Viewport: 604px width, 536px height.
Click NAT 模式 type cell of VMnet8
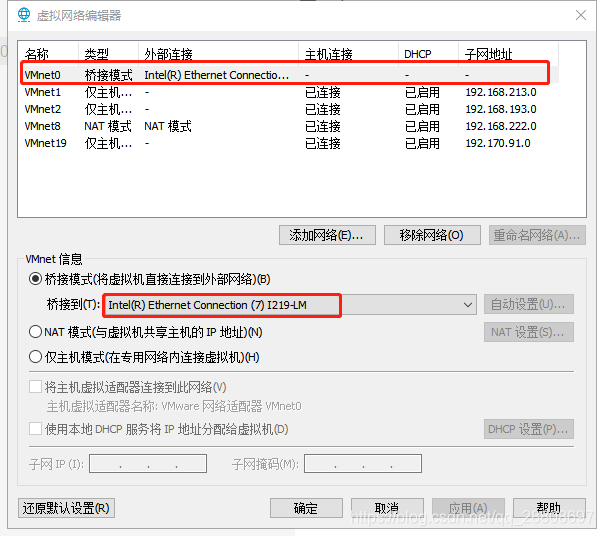pos(108,126)
